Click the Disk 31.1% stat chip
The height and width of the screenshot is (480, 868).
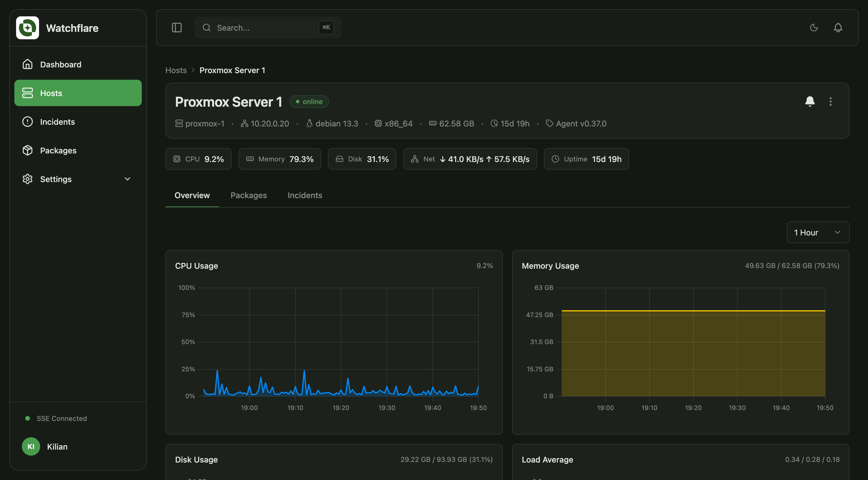(362, 159)
